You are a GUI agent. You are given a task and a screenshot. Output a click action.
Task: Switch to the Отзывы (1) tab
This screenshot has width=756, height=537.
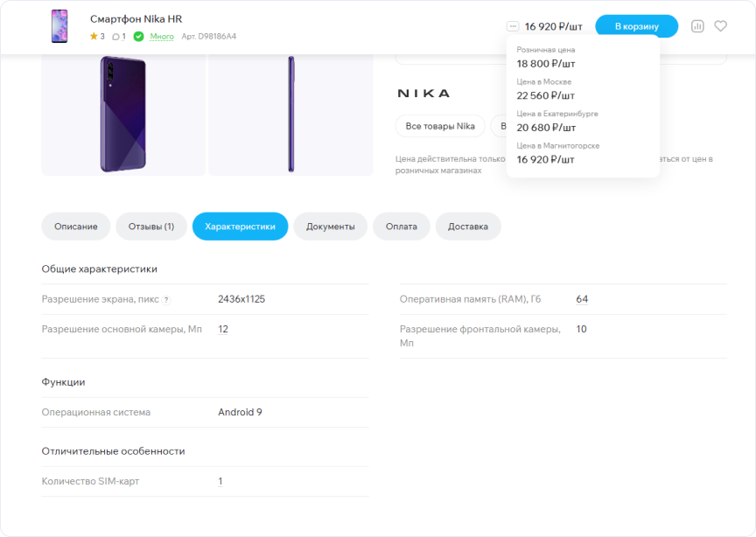[151, 227]
